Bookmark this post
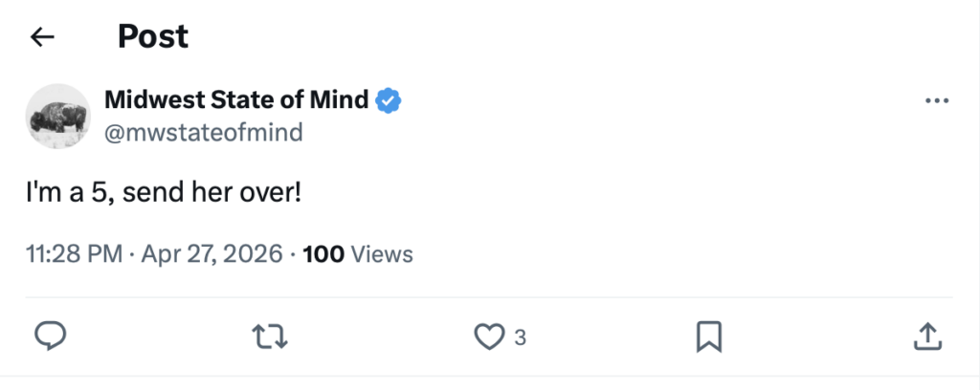 pos(708,336)
